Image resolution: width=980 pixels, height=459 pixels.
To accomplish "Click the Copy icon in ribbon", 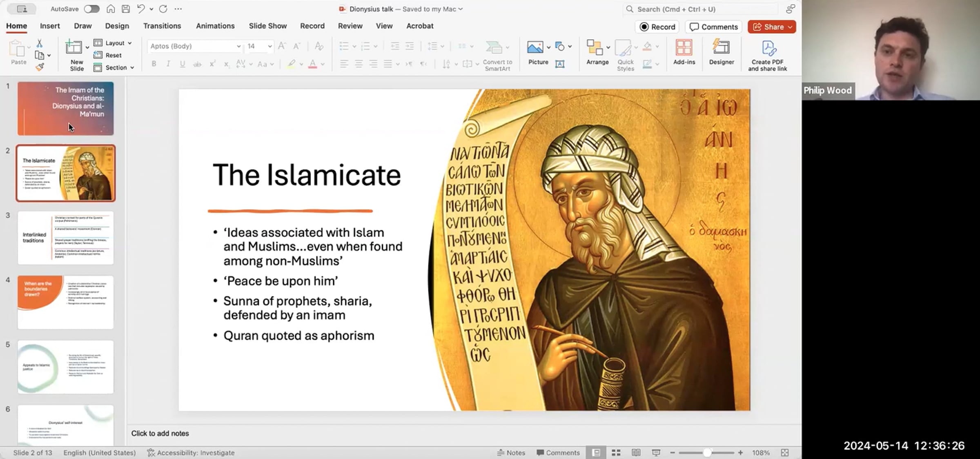I will (40, 55).
